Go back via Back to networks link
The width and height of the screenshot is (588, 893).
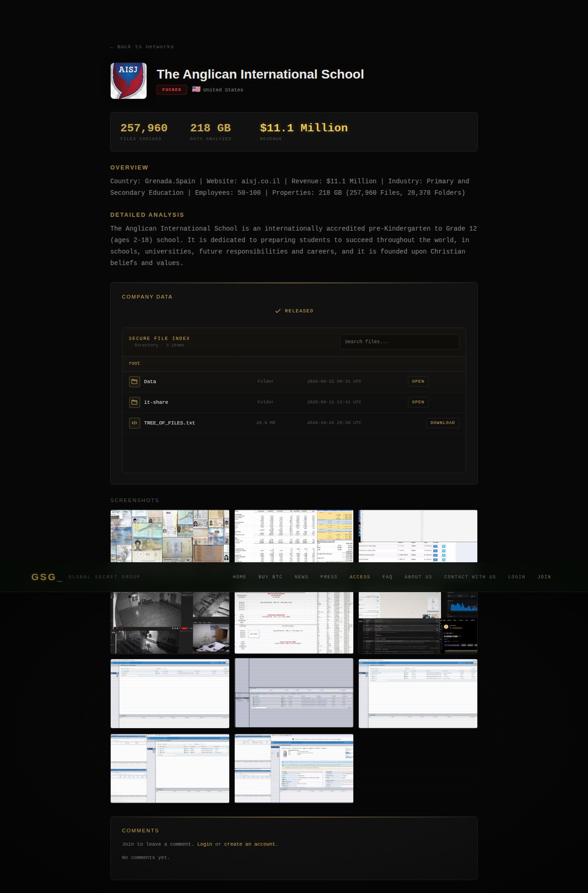pyautogui.click(x=142, y=47)
